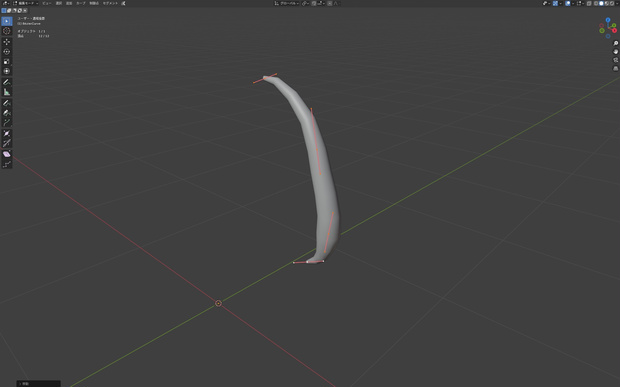Select the curve Extrude tool
Screen dimensions: 620x387
[7, 123]
